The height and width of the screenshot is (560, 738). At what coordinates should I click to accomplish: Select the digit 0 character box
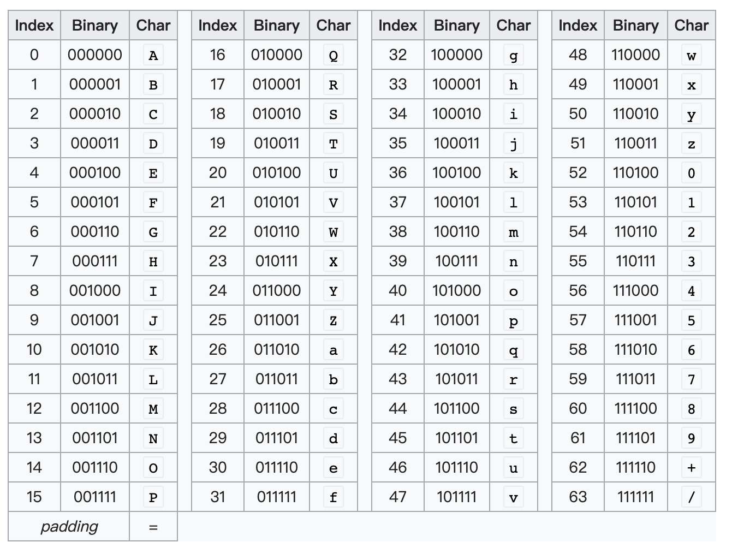[x=691, y=172]
